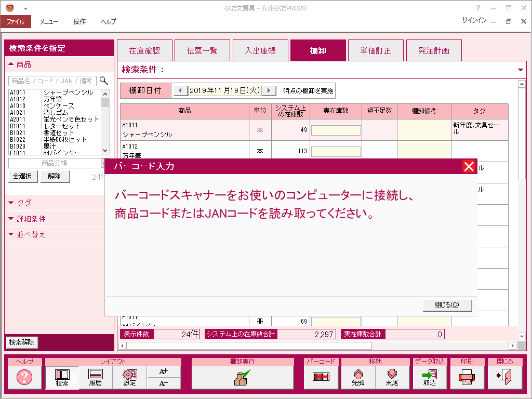
Task: Switch to the 伝票一覧 tab
Action: 202,50
